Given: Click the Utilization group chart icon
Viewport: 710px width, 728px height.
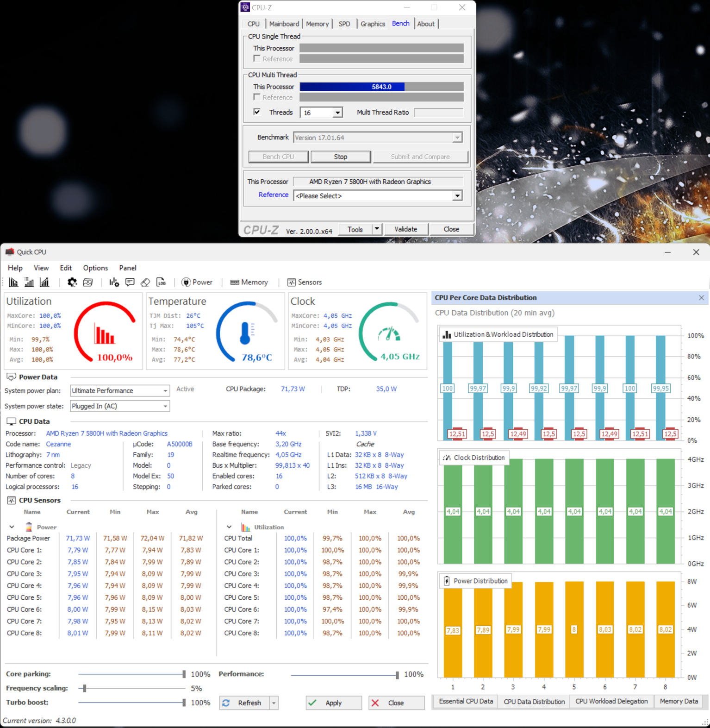Looking at the screenshot, I should coord(246,527).
